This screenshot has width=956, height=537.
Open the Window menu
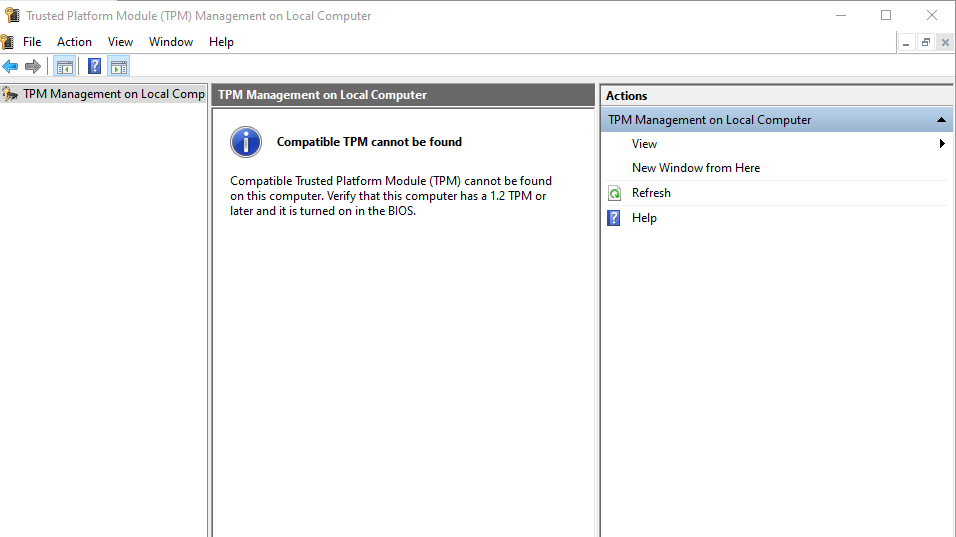click(171, 42)
